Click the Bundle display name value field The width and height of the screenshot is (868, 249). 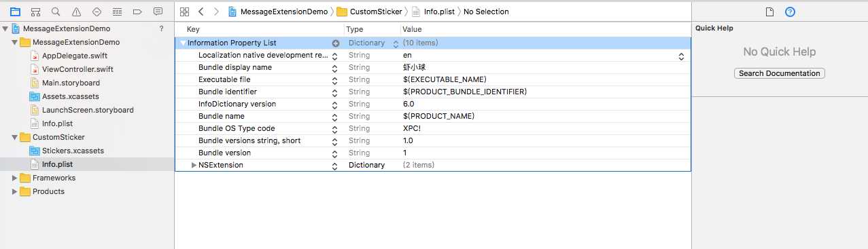point(546,68)
